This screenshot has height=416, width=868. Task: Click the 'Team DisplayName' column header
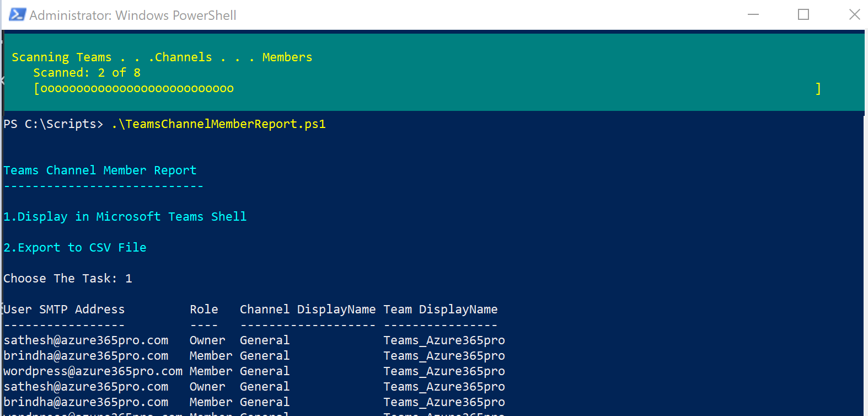[441, 310]
